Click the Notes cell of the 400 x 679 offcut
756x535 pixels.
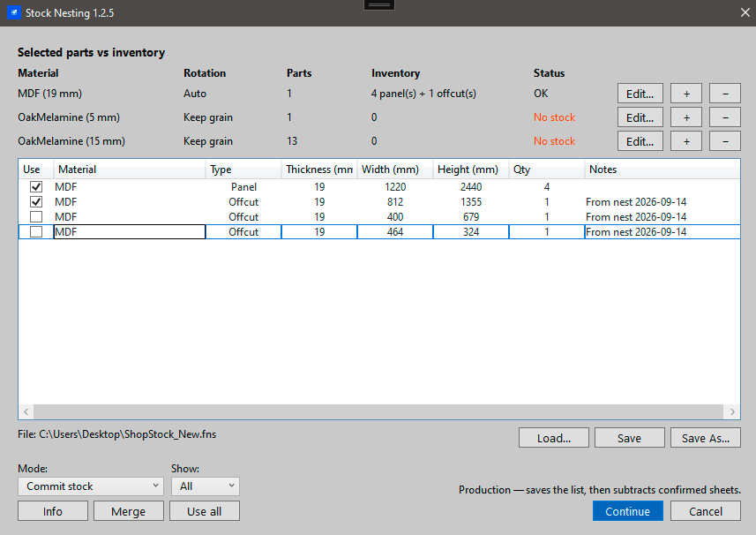[x=662, y=216]
